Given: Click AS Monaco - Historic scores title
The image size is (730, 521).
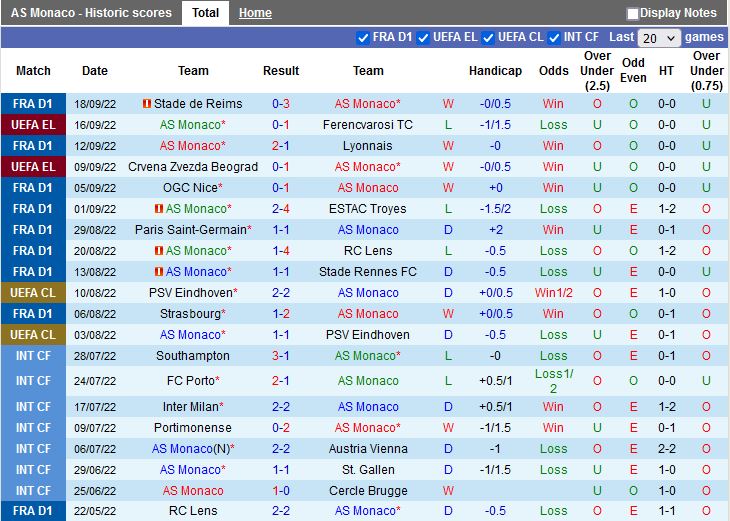Looking at the screenshot, I should (91, 13).
